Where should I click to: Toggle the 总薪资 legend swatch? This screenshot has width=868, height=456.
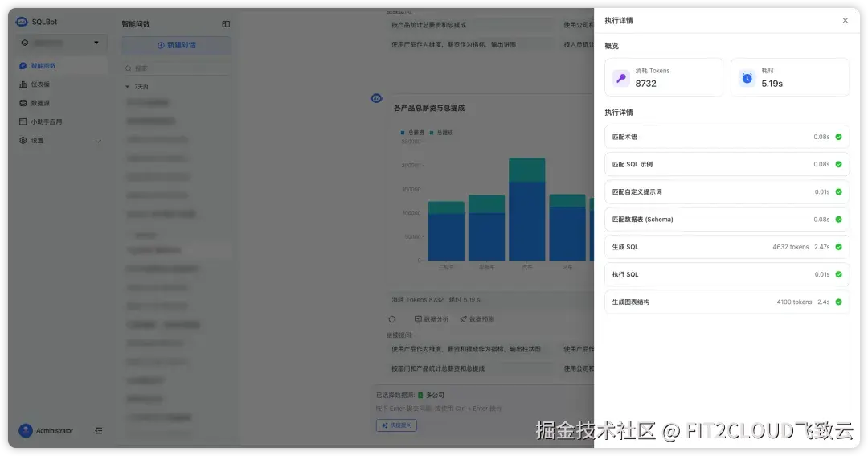[403, 133]
